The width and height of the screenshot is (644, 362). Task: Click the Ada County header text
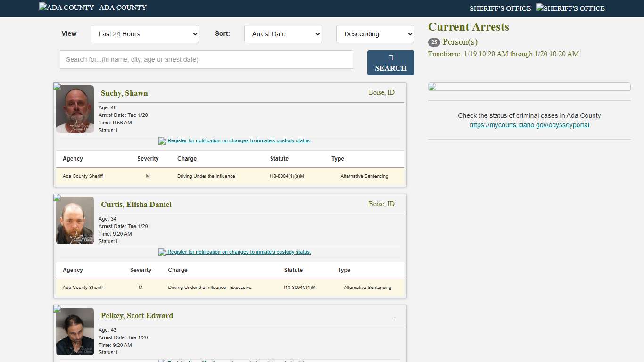(x=123, y=8)
